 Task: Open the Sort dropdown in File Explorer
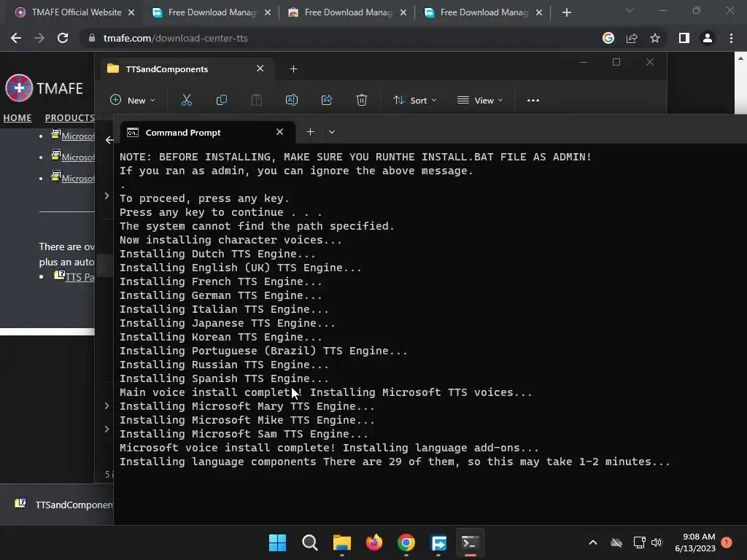414,101
